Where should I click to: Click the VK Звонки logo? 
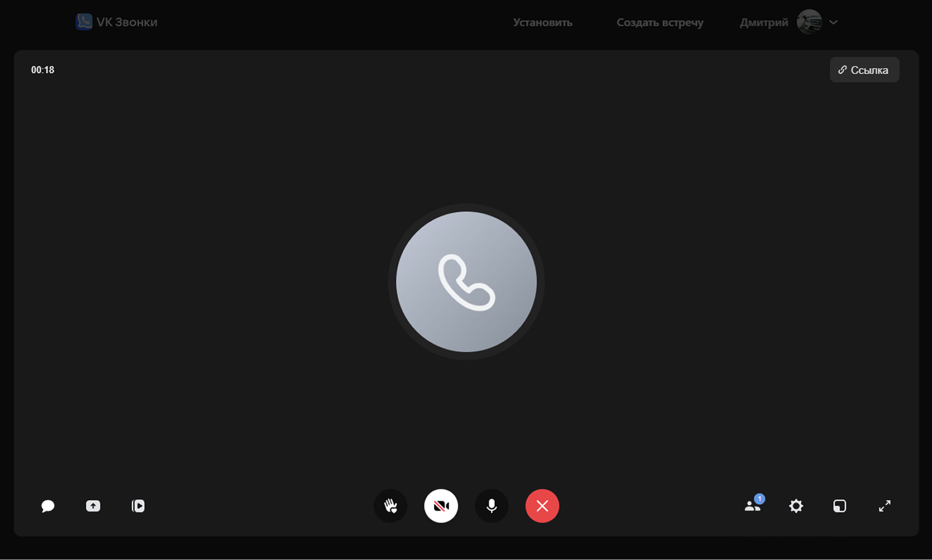[116, 22]
